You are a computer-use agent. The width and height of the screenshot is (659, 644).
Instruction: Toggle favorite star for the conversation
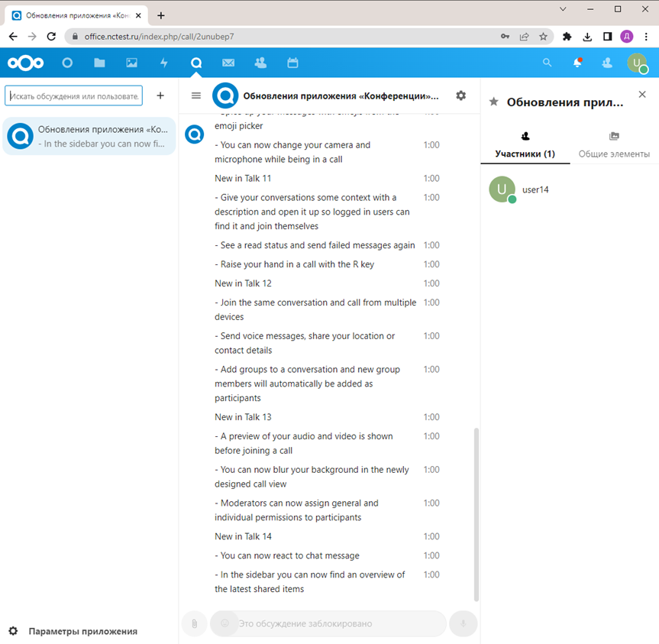point(494,102)
